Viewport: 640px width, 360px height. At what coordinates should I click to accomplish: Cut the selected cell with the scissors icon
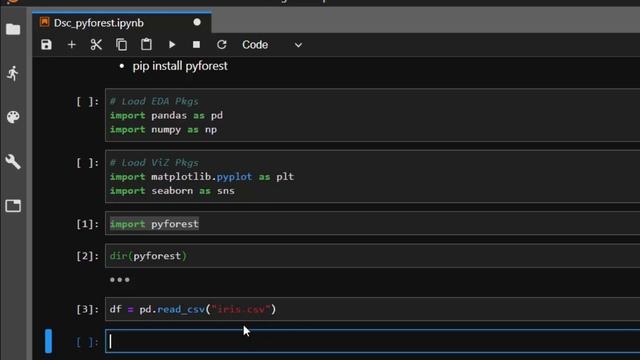(x=96, y=44)
